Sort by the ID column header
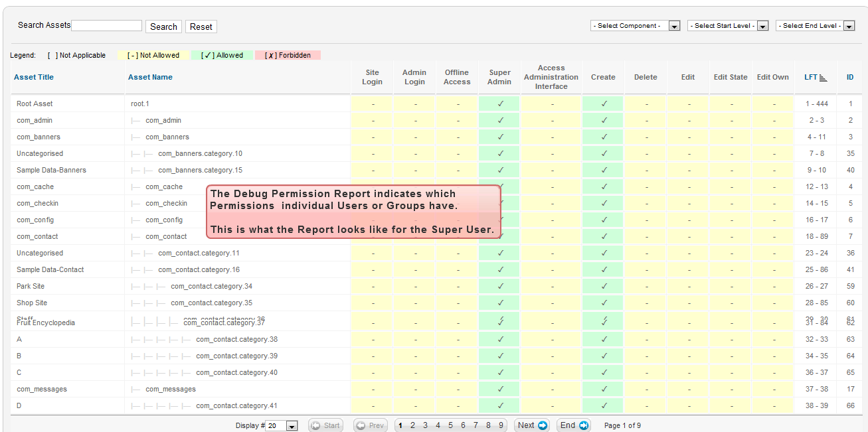The height and width of the screenshot is (432, 868). coord(850,77)
